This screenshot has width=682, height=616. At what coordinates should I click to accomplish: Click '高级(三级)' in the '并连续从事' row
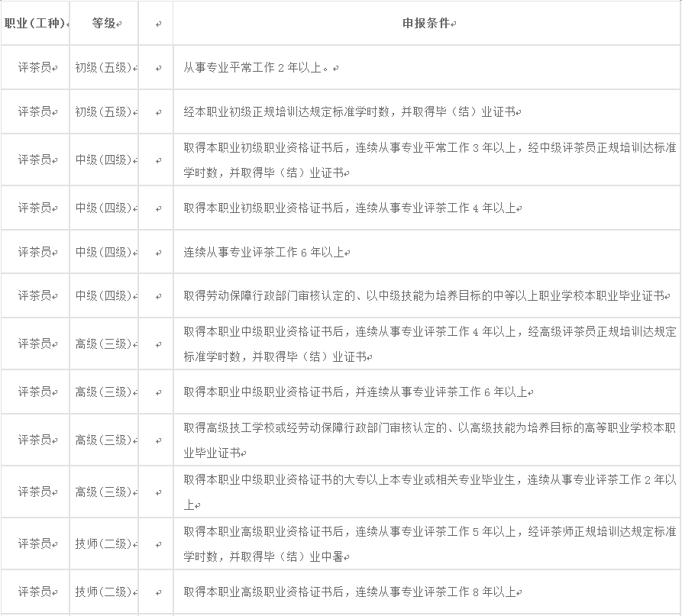pyautogui.click(x=104, y=392)
